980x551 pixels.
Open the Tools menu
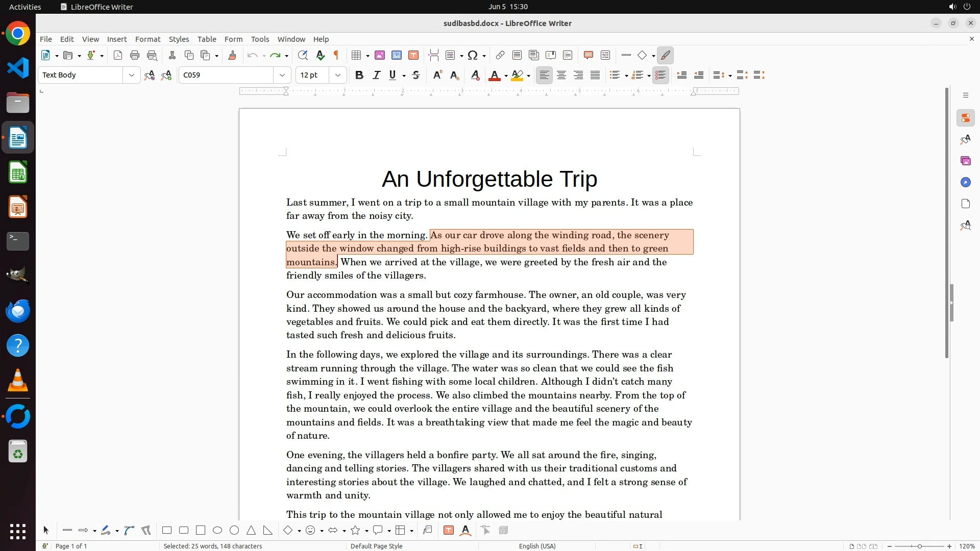(260, 39)
